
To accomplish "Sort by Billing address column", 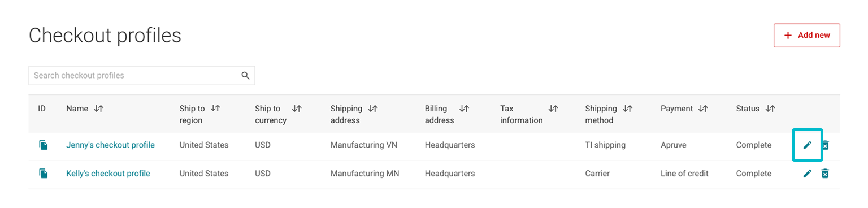I will 464,109.
